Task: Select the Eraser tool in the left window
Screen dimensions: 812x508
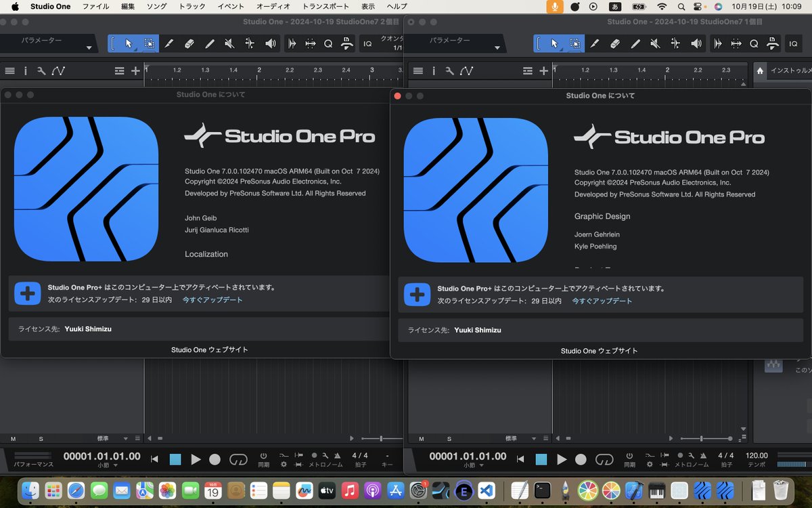Action: point(189,43)
